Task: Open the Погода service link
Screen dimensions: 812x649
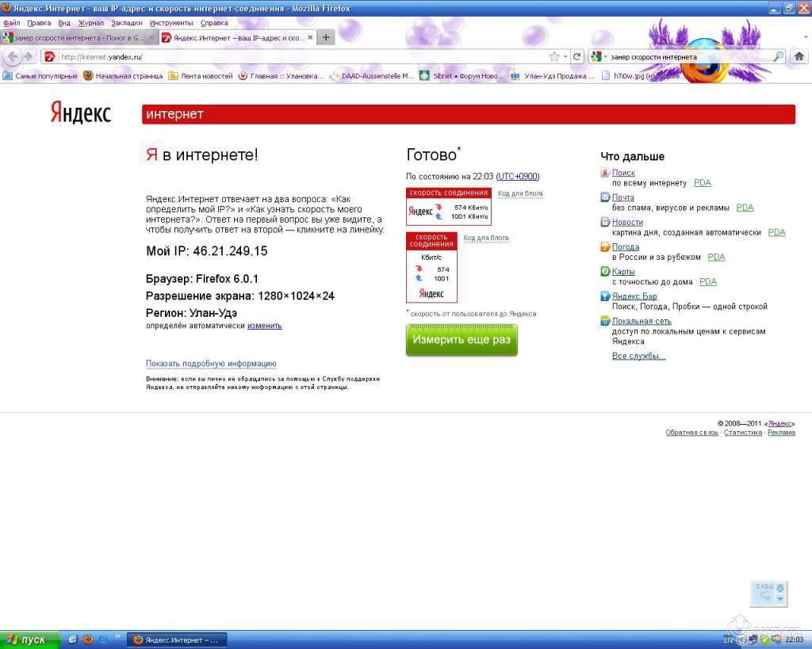Action: [x=626, y=247]
